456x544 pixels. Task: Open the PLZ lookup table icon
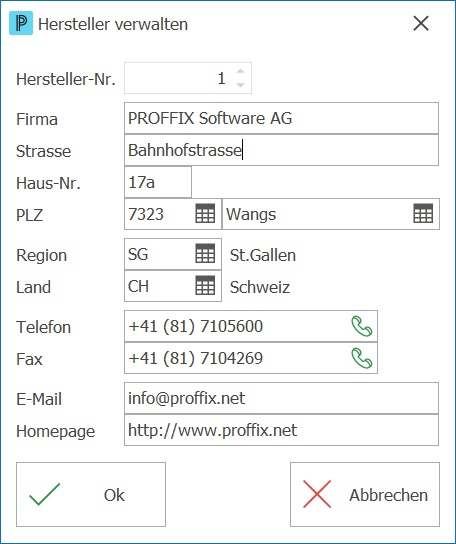205,213
